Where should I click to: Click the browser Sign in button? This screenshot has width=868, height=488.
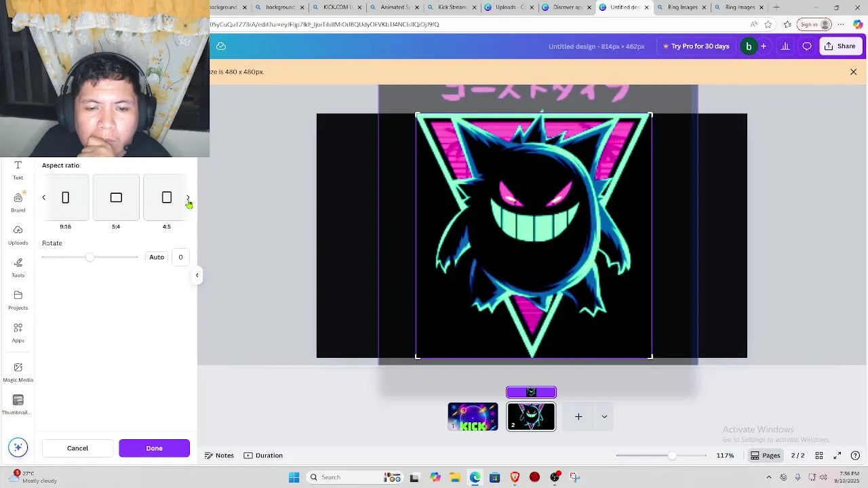[x=814, y=24]
